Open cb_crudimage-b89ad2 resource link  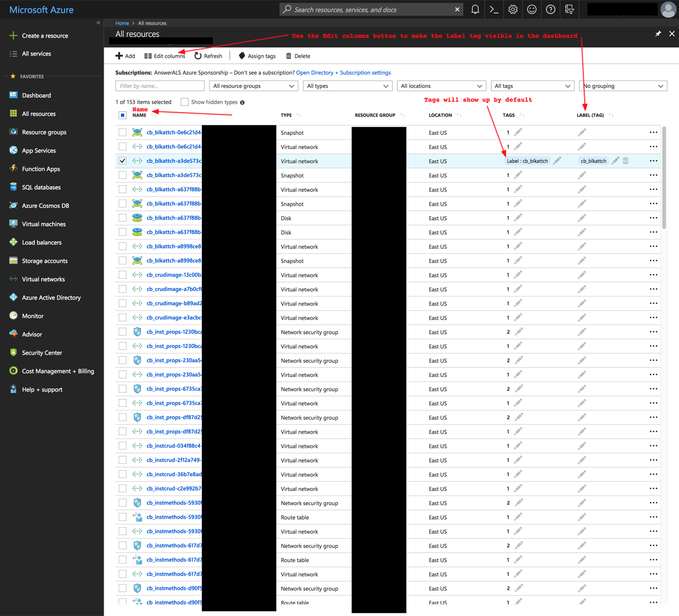(x=174, y=303)
